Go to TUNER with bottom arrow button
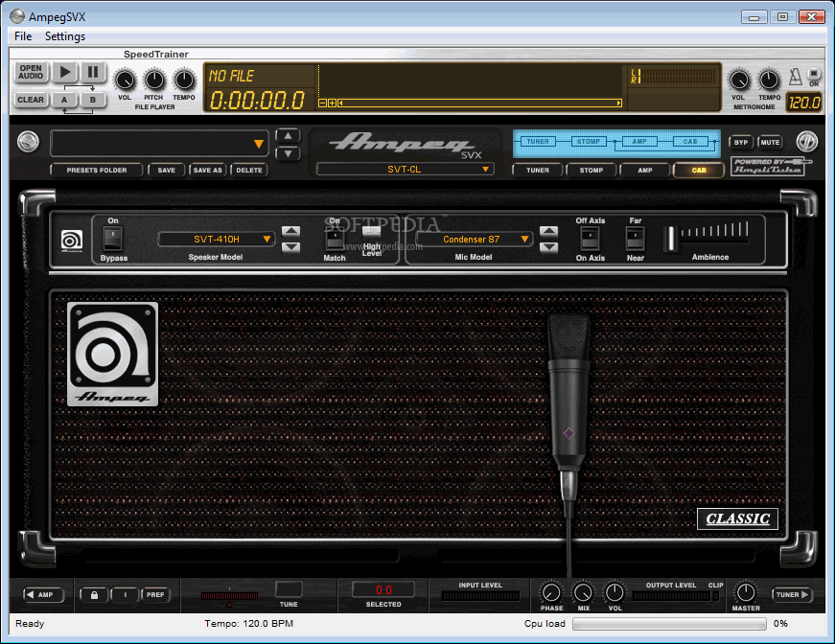835x644 pixels. [x=792, y=594]
